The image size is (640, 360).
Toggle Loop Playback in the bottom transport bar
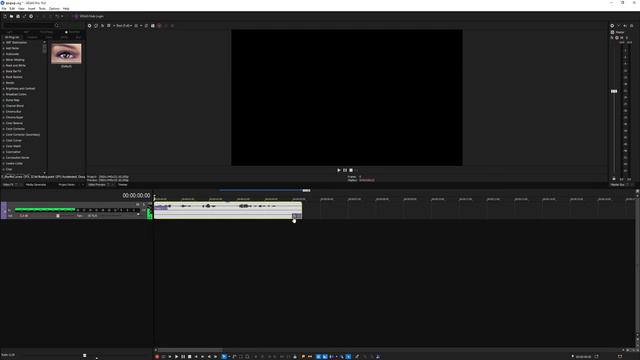pyautogui.click(x=164, y=357)
